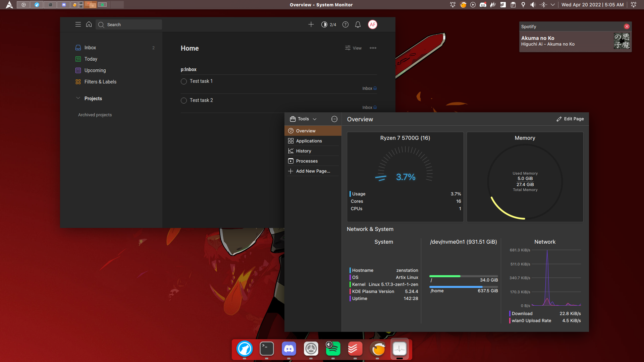The image size is (644, 362).
Task: Mark Test task 2 as done
Action: pyautogui.click(x=184, y=101)
